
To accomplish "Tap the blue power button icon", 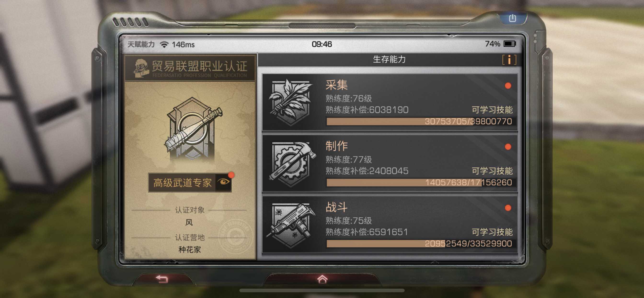I will (x=512, y=18).
